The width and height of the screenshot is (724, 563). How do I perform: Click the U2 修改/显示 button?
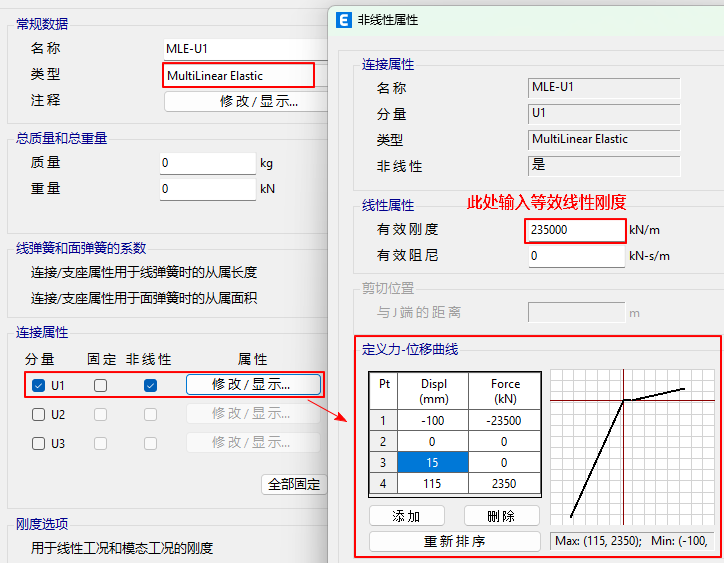pyautogui.click(x=253, y=414)
